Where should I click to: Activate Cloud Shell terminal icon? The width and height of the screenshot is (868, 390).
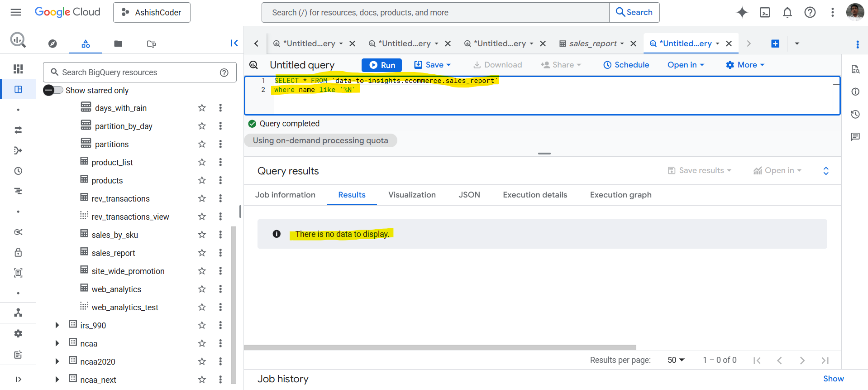pyautogui.click(x=765, y=12)
